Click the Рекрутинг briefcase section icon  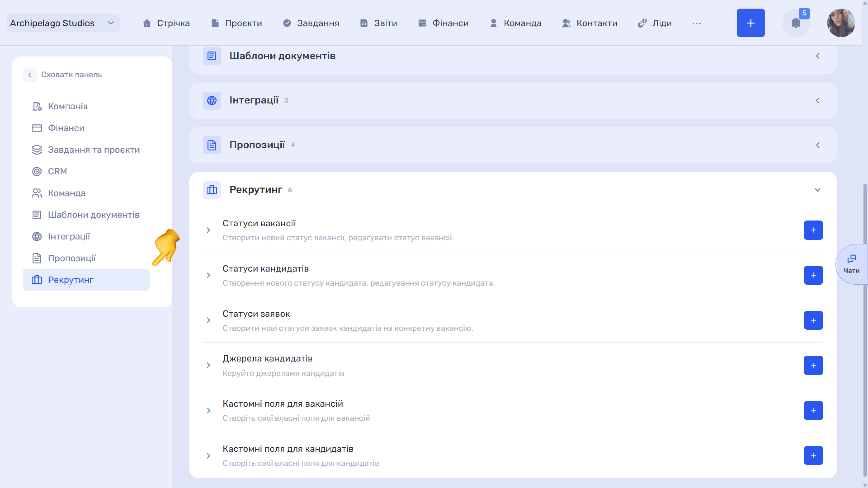pyautogui.click(x=212, y=190)
